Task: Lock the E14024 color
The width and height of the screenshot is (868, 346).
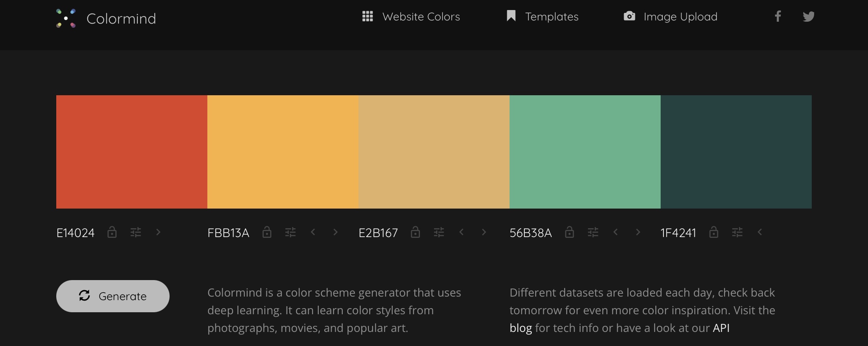Action: [112, 232]
